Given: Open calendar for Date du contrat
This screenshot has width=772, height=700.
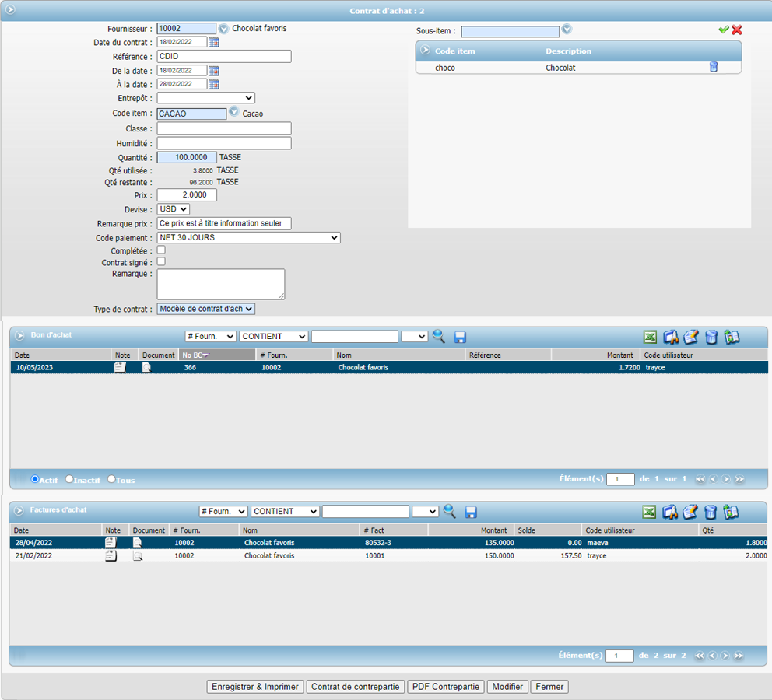Looking at the screenshot, I should tap(214, 42).
